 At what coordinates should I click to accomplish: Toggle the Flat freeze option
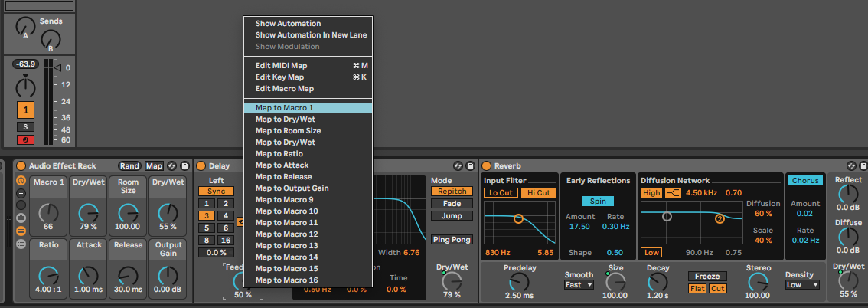697,289
